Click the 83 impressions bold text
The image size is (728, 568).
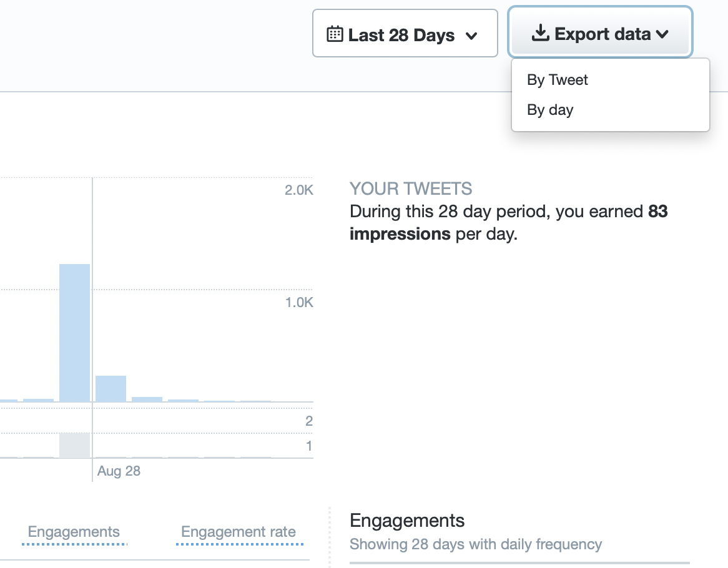657,212
